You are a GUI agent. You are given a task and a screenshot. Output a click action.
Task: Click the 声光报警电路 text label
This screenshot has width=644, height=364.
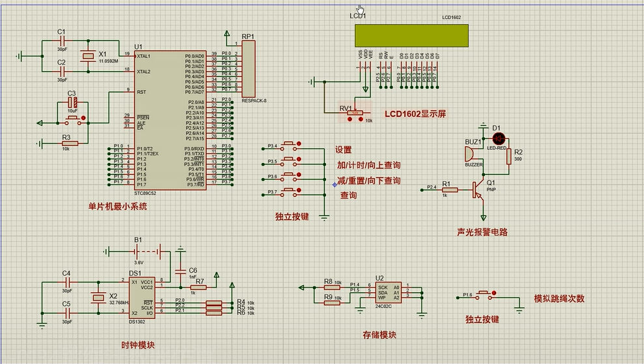click(483, 232)
